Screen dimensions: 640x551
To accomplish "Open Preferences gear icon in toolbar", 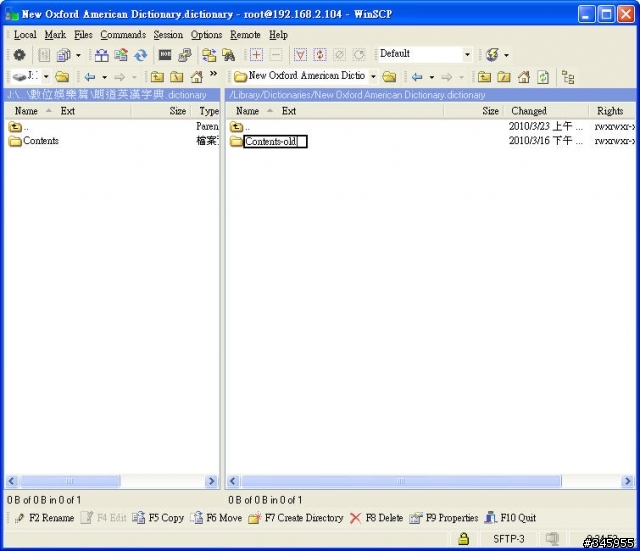I will point(19,55).
